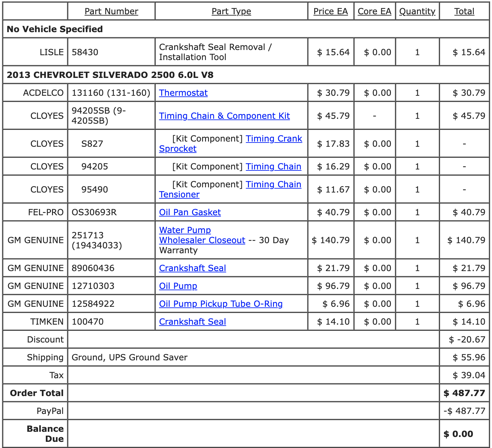This screenshot has width=492, height=448.
Task: Open the Crankshaft Seal link in the TIMKEN row
Action: 192,322
